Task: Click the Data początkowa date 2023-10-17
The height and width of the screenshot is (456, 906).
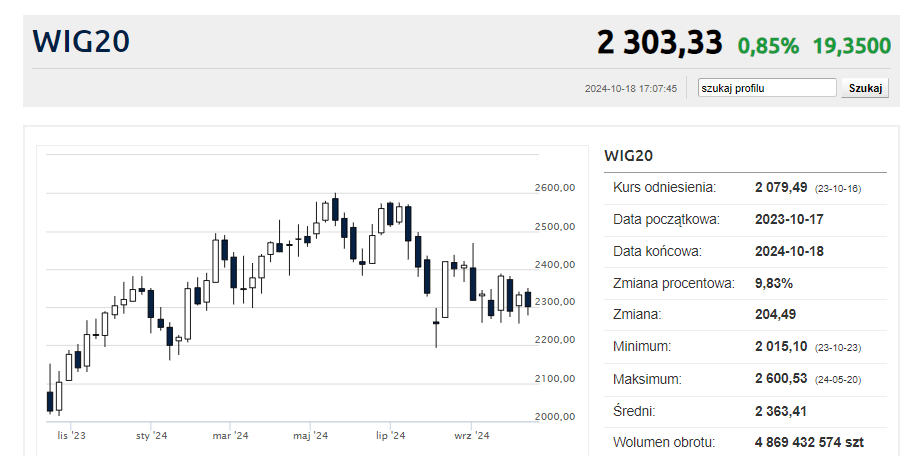Action: (789, 219)
